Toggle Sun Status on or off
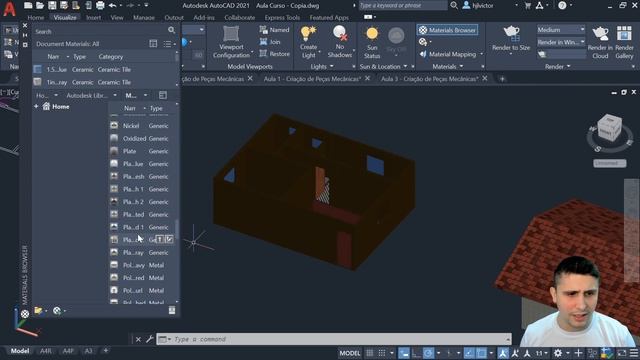Viewport: 640px width, 360px height. [372, 42]
